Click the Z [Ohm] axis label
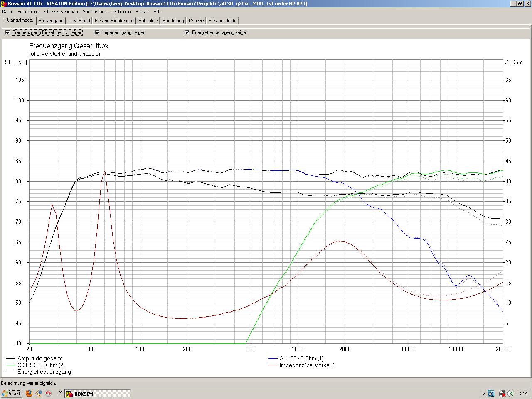The width and height of the screenshot is (532, 399). 515,62
